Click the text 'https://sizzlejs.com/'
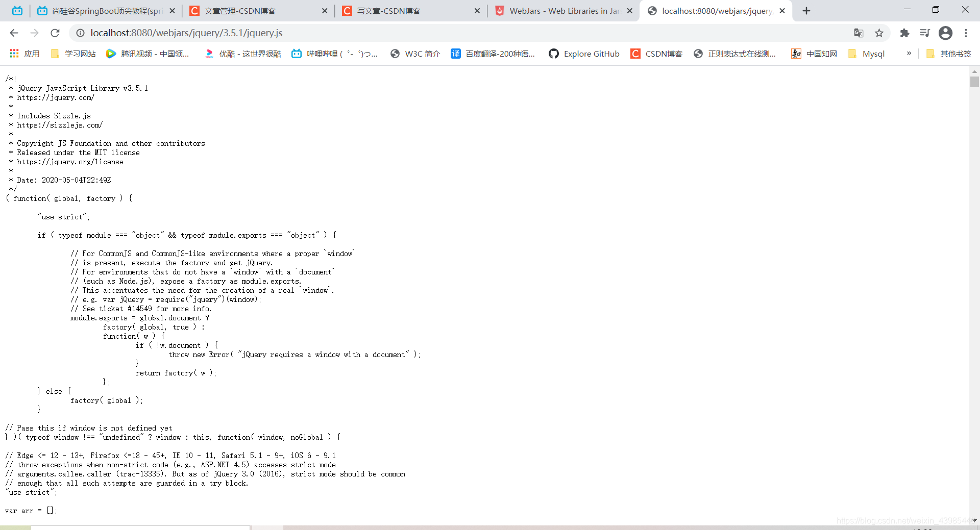 [60, 125]
